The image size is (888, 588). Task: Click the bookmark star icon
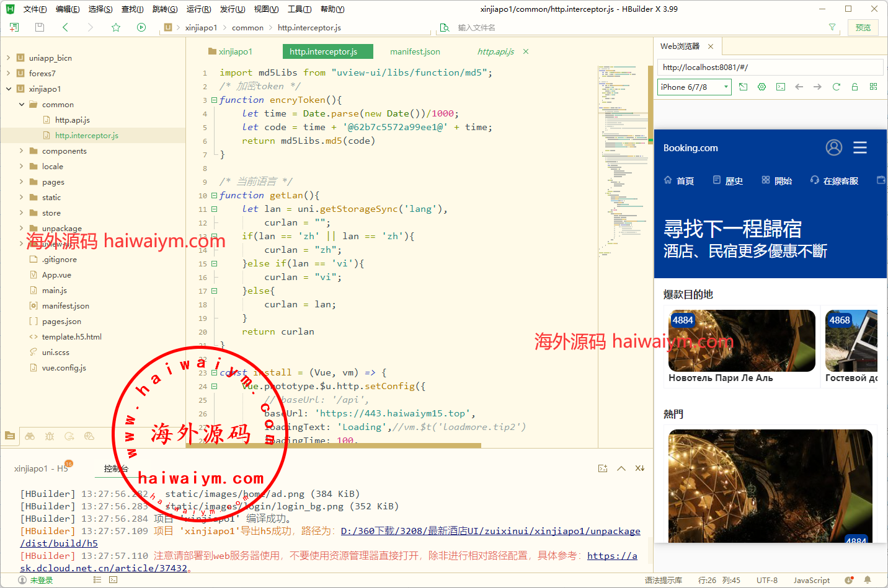[x=116, y=27]
